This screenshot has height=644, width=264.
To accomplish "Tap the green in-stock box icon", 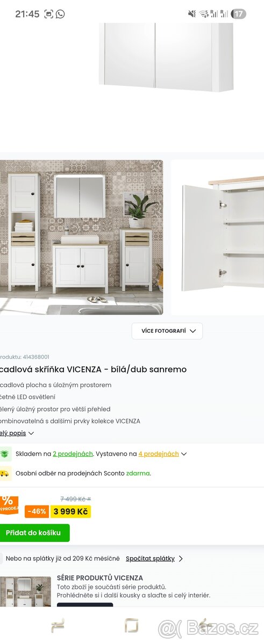I will pyautogui.click(x=4, y=453).
